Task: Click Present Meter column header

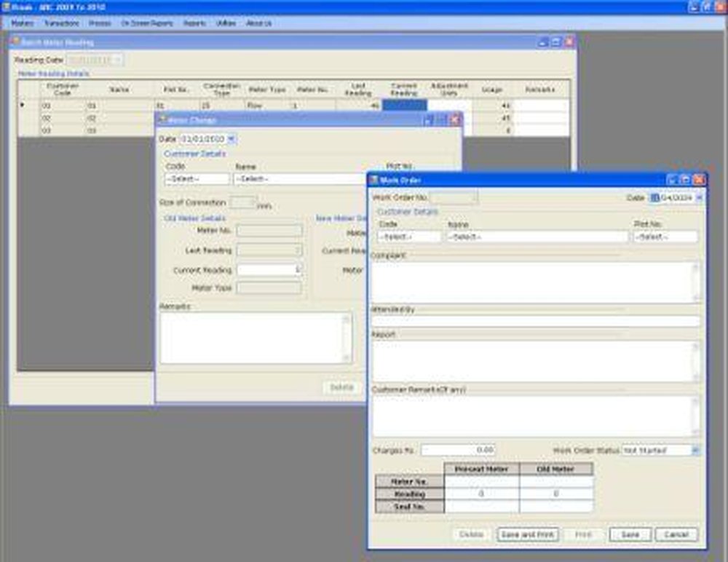Action: pos(481,469)
